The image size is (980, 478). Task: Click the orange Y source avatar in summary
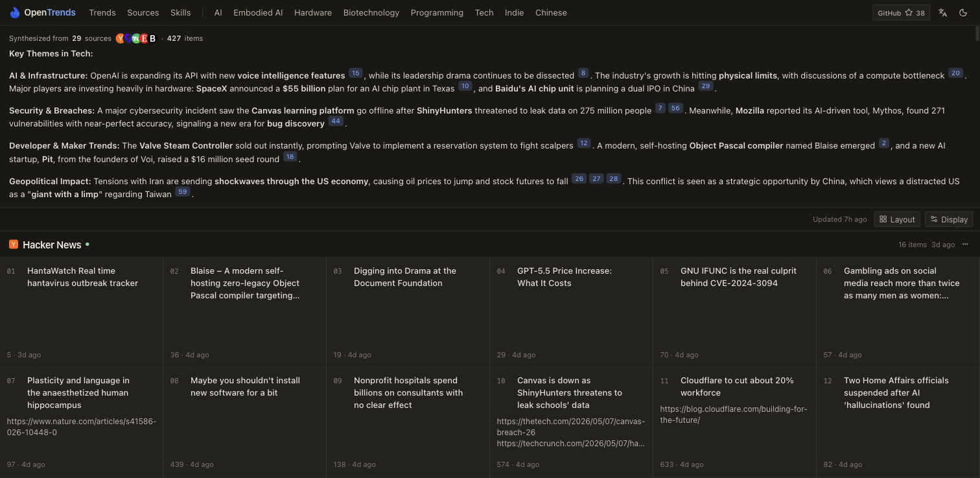click(x=120, y=38)
